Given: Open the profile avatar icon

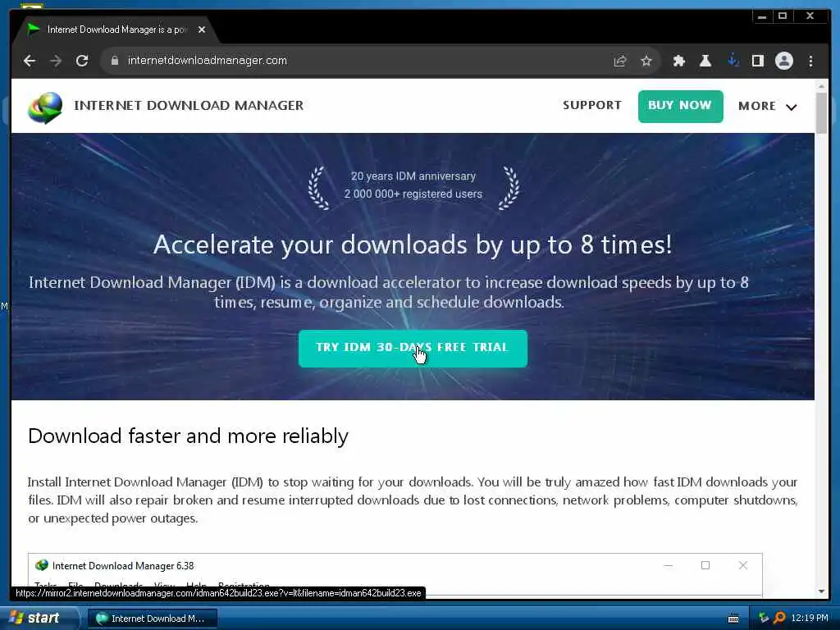Looking at the screenshot, I should coord(783,61).
